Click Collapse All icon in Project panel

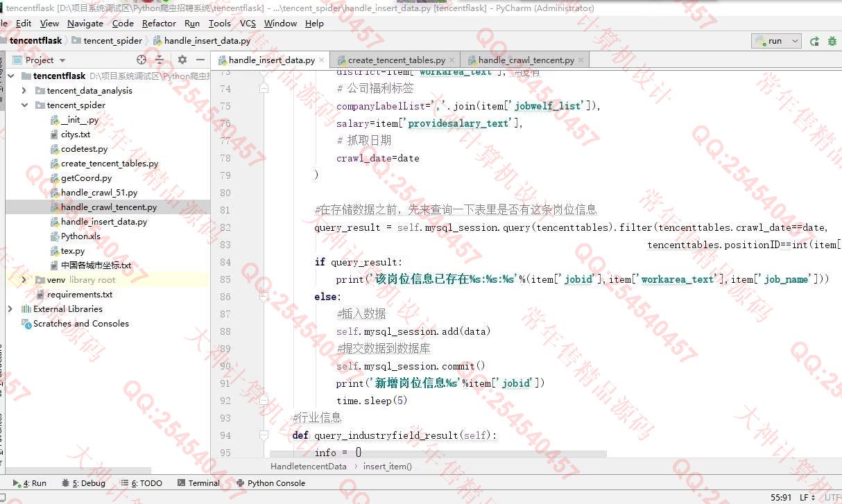160,60
